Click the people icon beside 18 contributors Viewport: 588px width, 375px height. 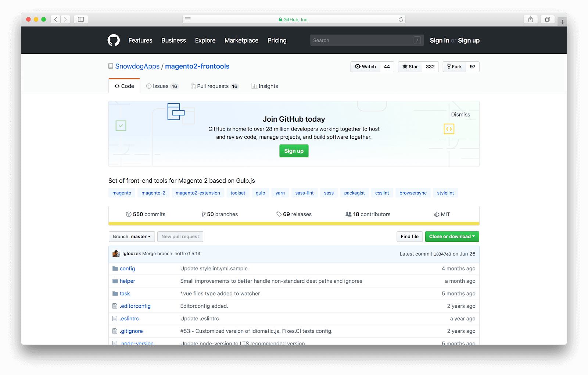pos(348,214)
